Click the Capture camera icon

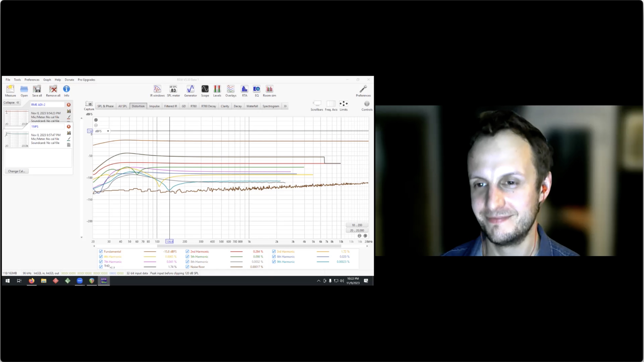(89, 104)
